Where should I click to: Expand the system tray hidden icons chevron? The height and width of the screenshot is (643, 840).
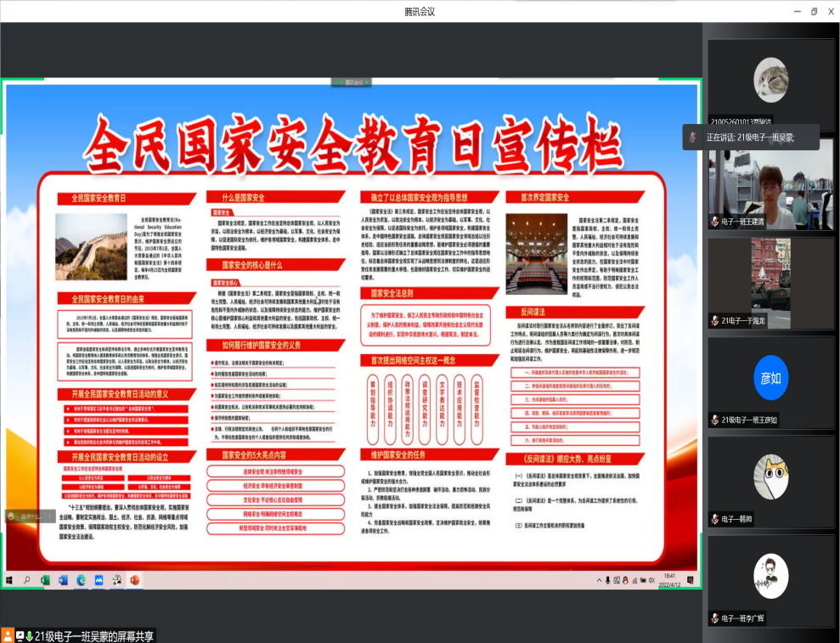(x=599, y=580)
